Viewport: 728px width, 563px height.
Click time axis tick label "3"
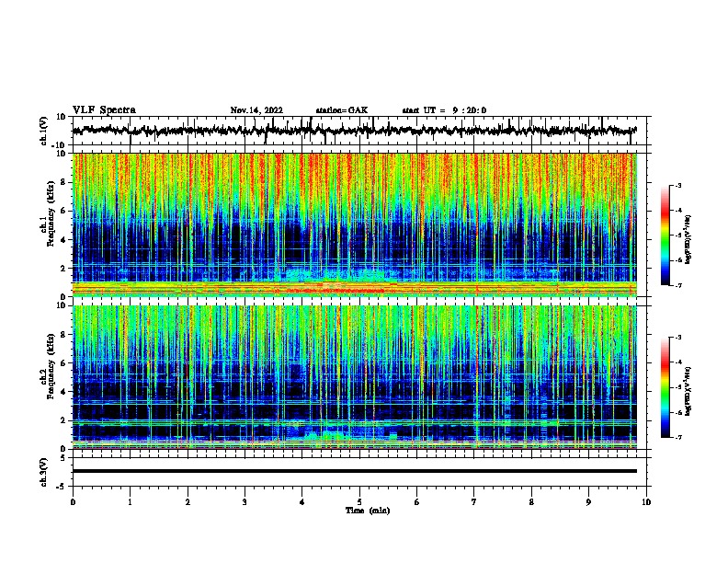[x=245, y=502]
